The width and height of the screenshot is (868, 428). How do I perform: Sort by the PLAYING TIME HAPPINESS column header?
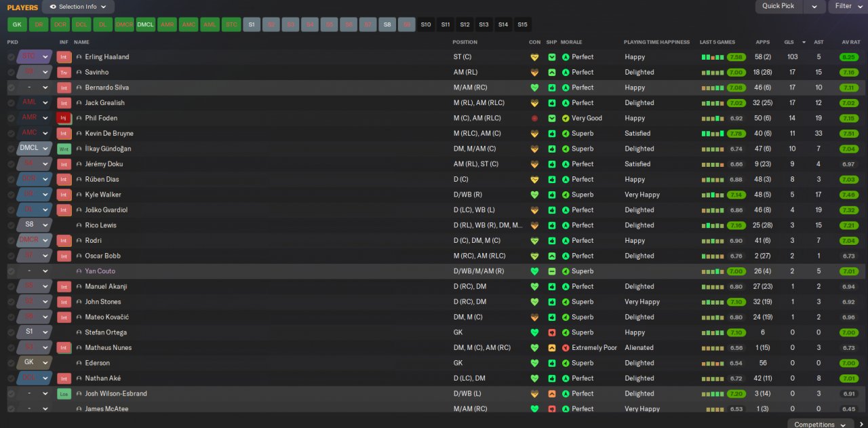(x=656, y=42)
